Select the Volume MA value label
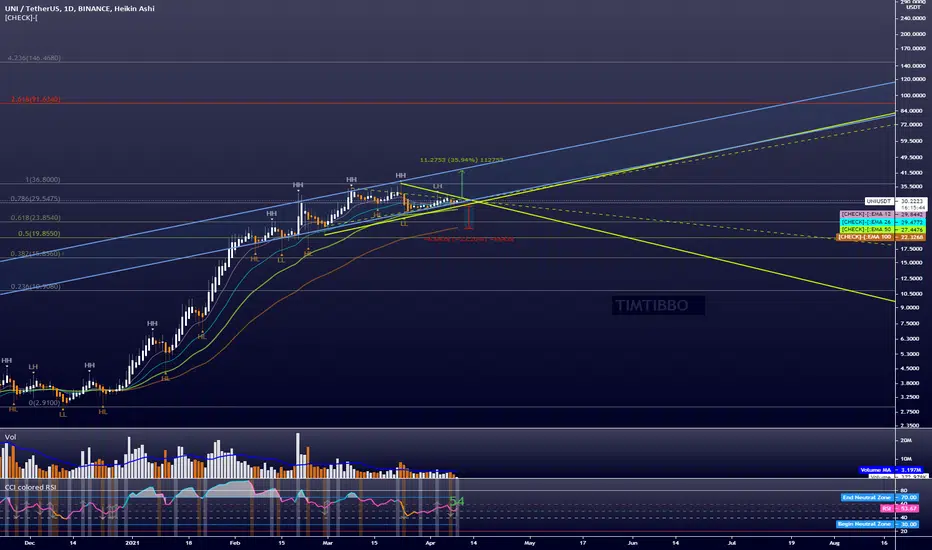This screenshot has height=550, width=932. coord(890,470)
